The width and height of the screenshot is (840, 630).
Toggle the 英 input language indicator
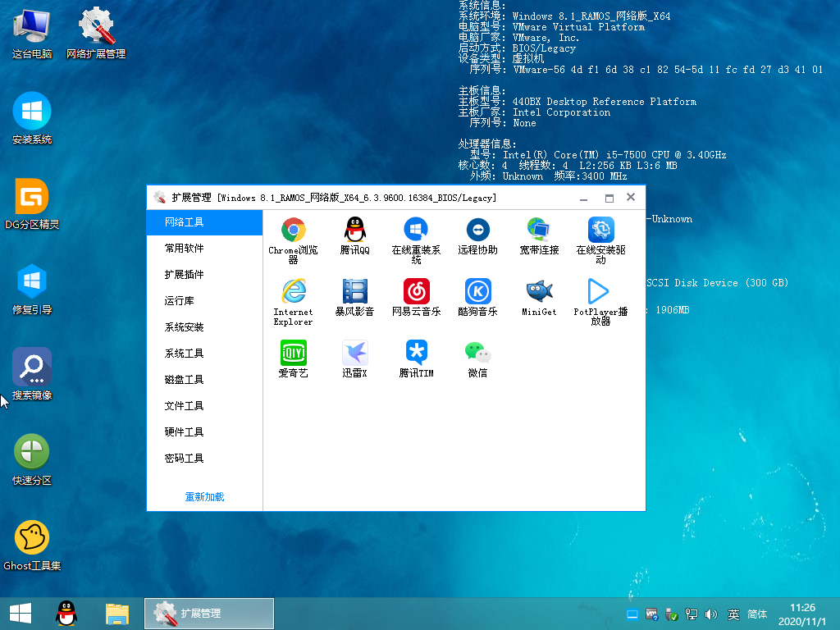(x=733, y=614)
